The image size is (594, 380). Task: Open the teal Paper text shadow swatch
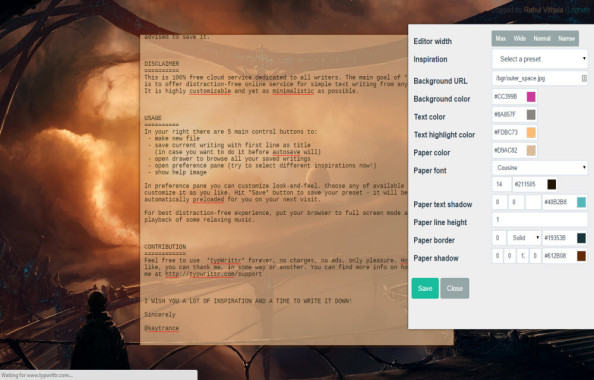pos(581,202)
